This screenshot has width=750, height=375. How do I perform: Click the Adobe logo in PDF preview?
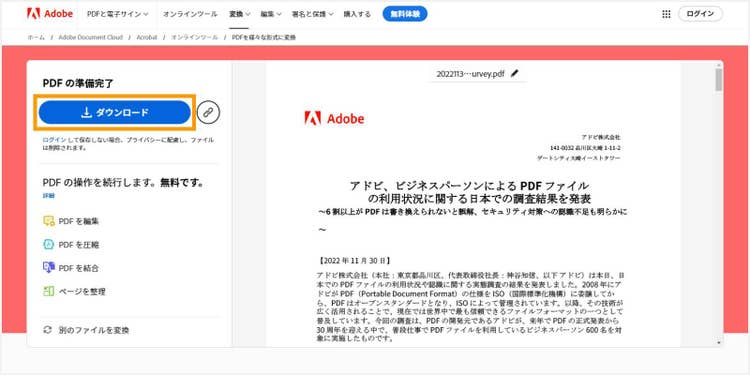point(334,118)
